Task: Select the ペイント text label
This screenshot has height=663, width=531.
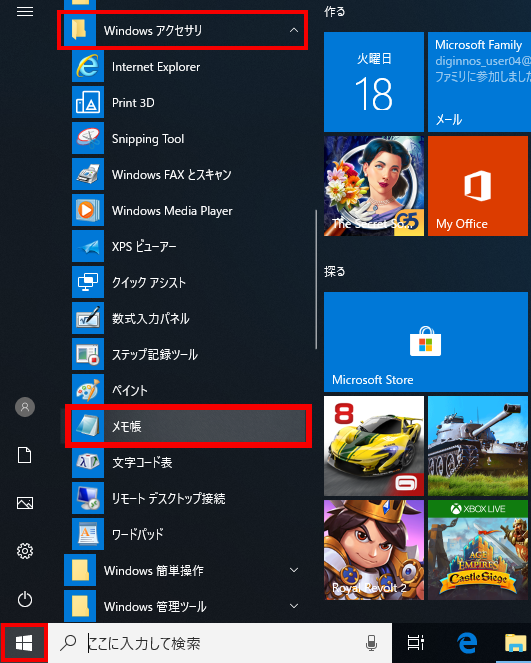Action: tap(130, 390)
